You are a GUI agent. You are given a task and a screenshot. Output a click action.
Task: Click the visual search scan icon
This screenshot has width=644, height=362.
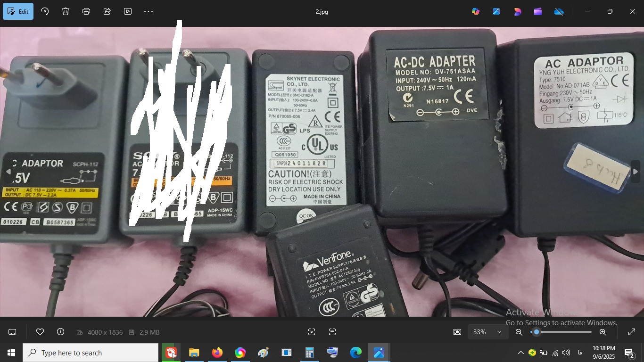[312, 332]
